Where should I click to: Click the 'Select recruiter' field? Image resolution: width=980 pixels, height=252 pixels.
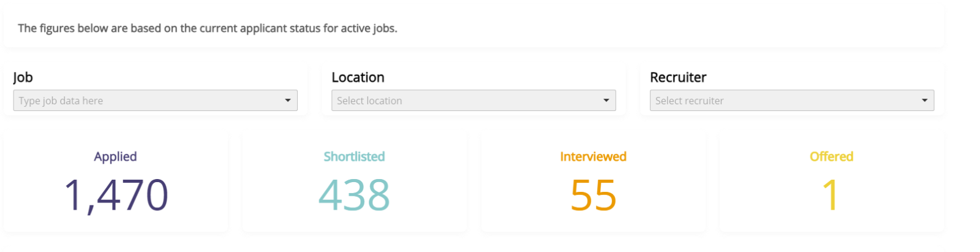point(784,101)
